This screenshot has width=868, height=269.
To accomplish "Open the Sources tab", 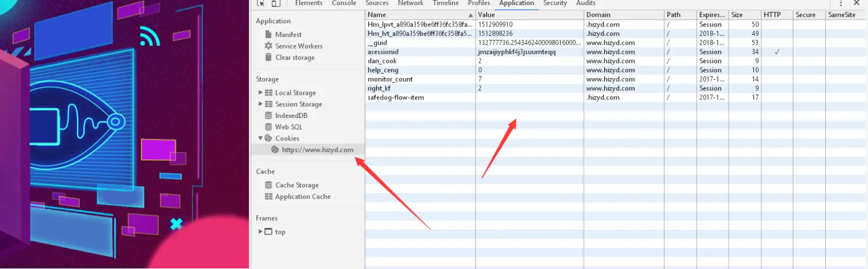I will point(377,3).
